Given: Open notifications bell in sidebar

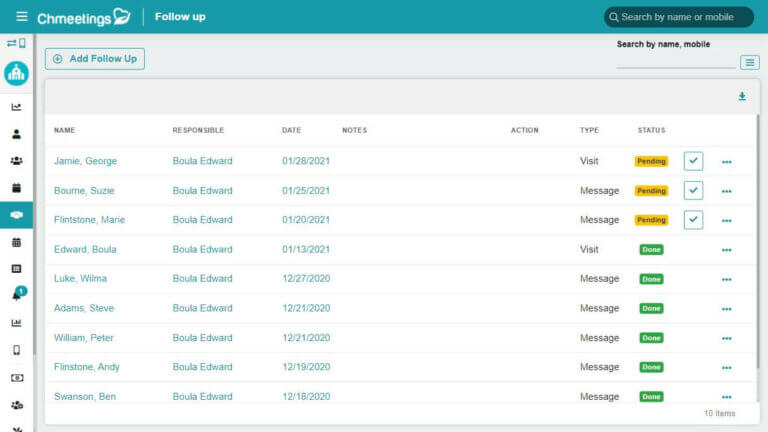Looking at the screenshot, I should coord(16,295).
